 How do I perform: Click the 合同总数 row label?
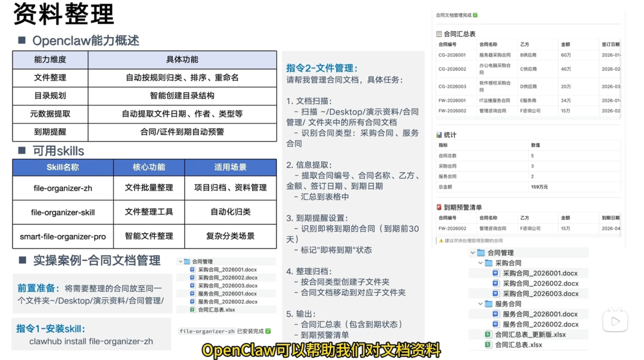(x=447, y=156)
